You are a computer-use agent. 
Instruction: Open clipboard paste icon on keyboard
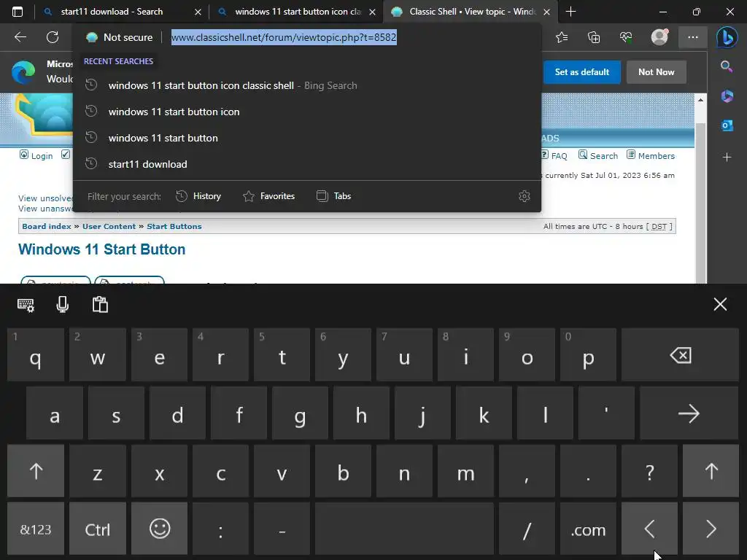coord(100,304)
